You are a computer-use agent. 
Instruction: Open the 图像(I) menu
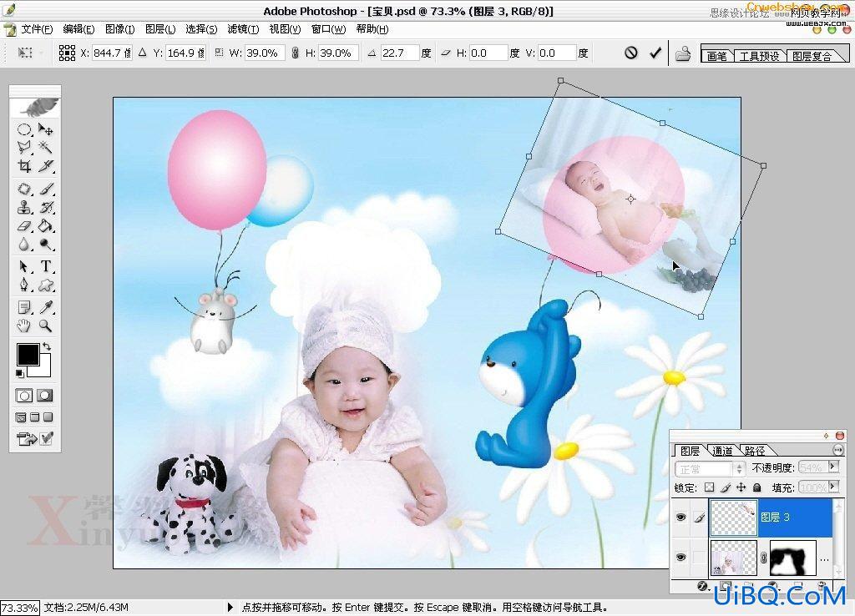[x=119, y=29]
